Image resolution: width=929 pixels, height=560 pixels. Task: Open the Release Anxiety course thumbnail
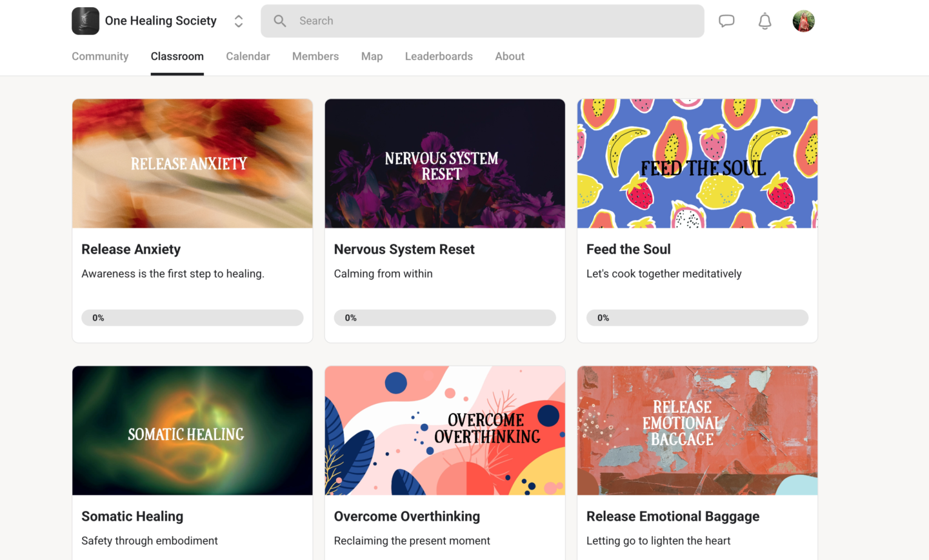click(192, 163)
